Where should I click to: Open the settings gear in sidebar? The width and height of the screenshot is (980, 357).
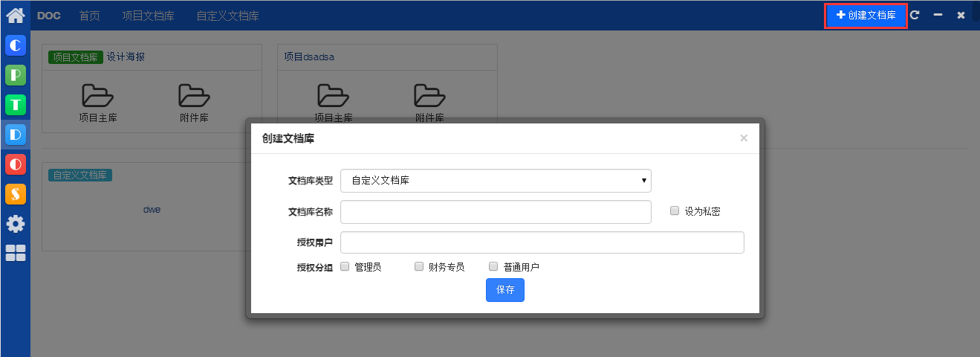click(16, 224)
